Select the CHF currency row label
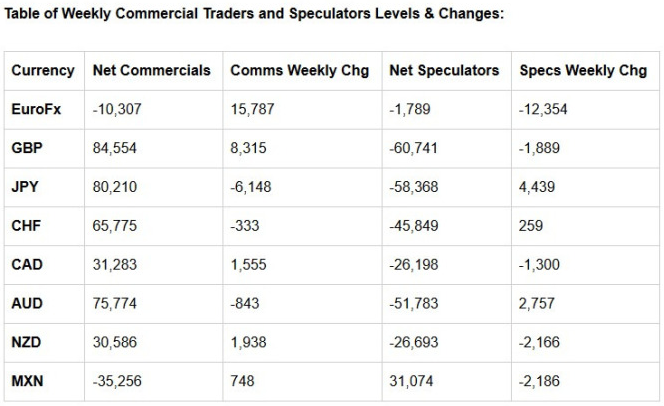 click(26, 226)
